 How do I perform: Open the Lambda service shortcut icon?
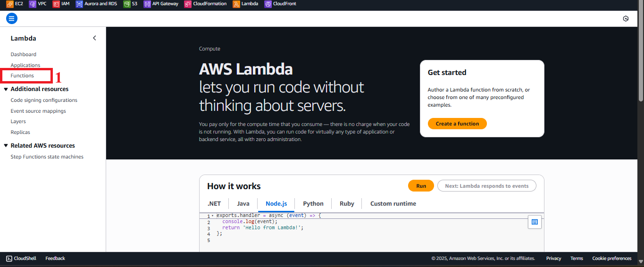click(236, 4)
